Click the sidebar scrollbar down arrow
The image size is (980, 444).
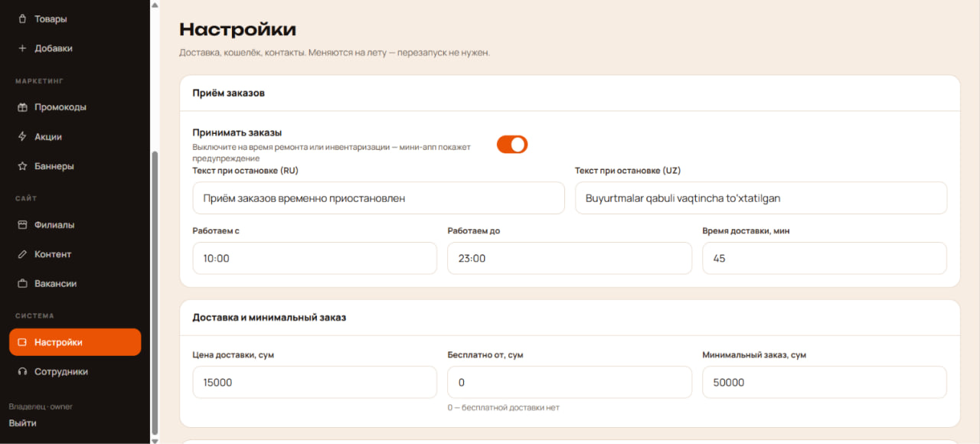[155, 440]
